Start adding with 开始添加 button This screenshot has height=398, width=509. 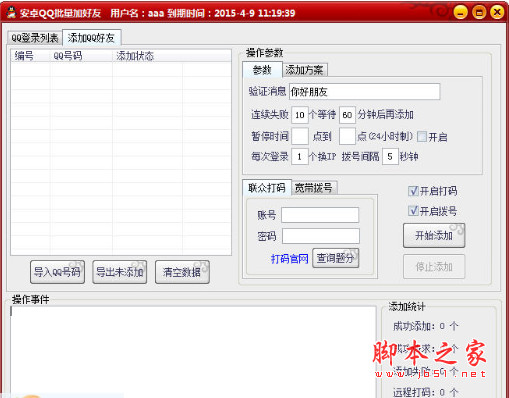434,235
